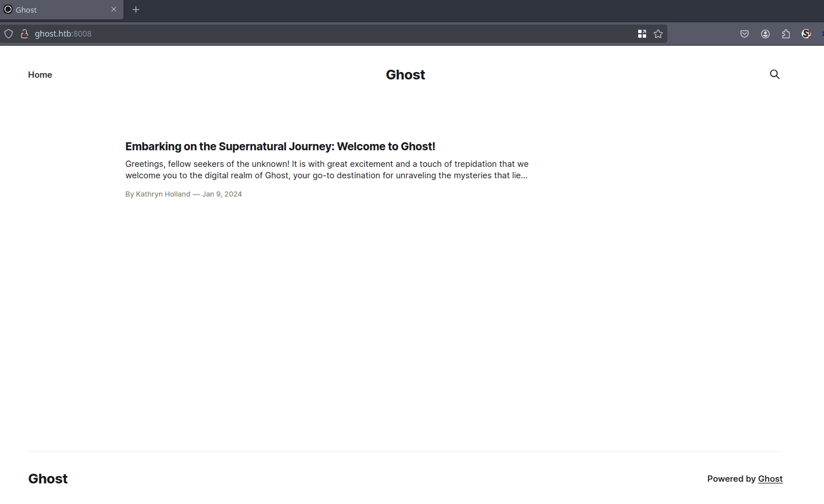
Task: Open the Firefox account icon
Action: click(765, 34)
